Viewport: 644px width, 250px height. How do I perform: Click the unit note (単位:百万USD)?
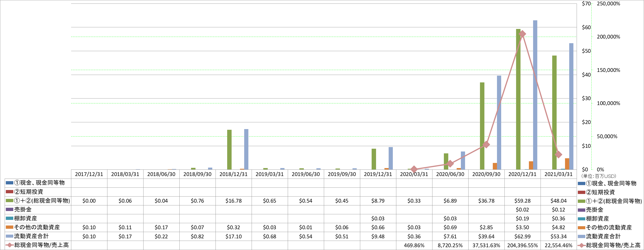[599, 176]
